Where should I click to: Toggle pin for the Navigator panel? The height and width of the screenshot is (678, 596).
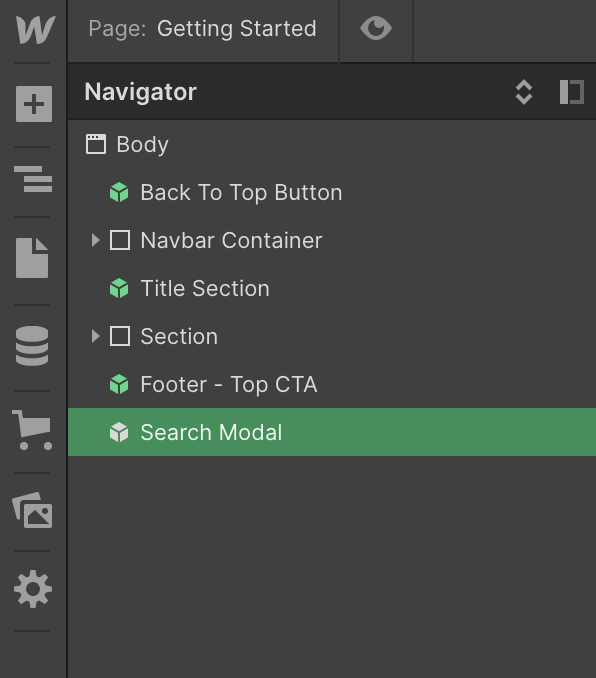(572, 92)
